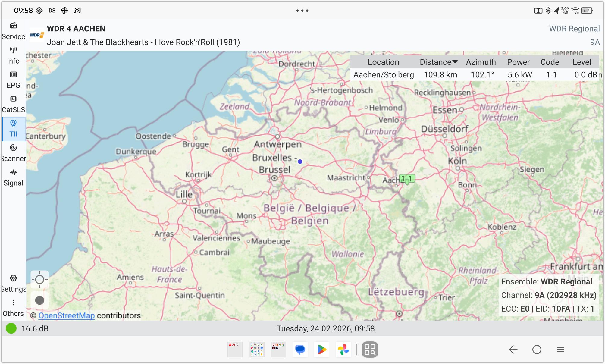Screen dimensions: 605x364
Task: Select the Aachen/Stolberg transmitter row
Action: pos(384,75)
